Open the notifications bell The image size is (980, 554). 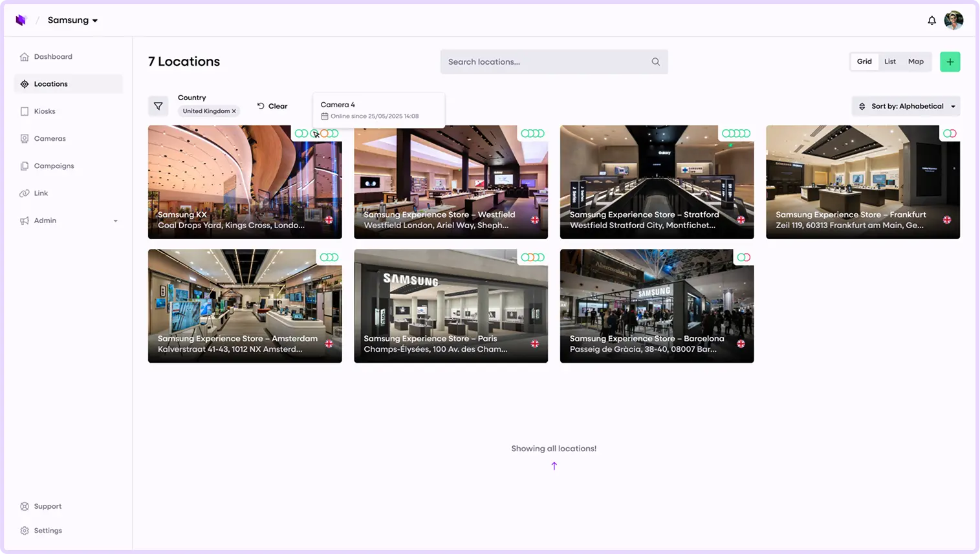[931, 21]
